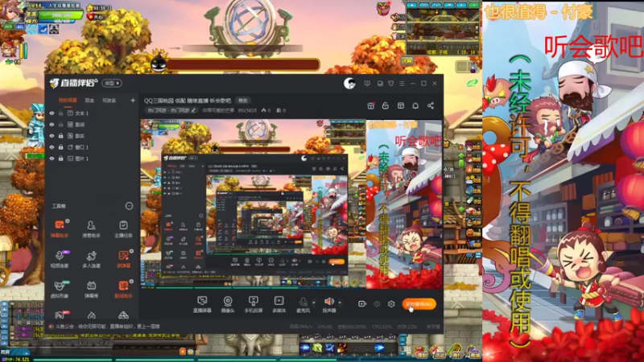Select the 图片 1 source row
Viewport: 644px width, 362px height.
pos(92,158)
